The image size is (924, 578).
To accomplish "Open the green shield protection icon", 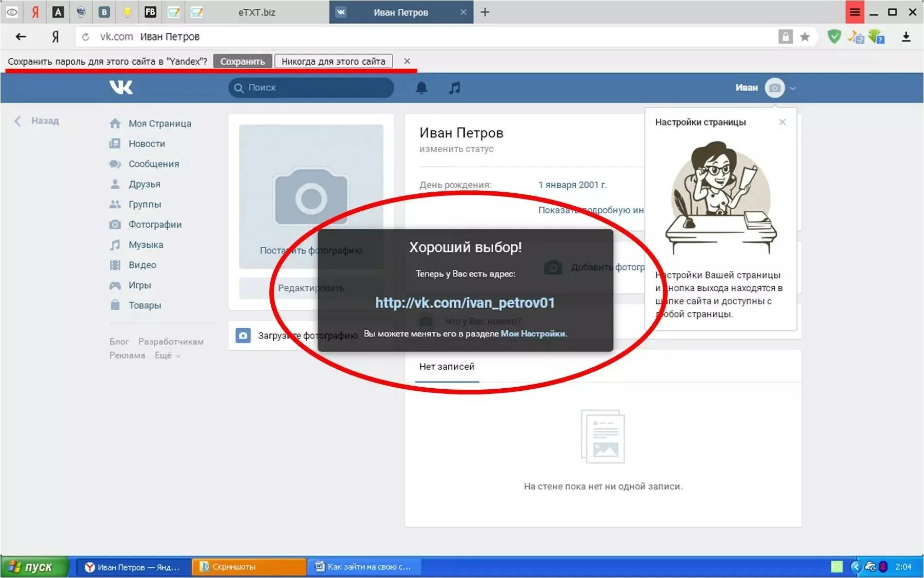I will [x=834, y=36].
